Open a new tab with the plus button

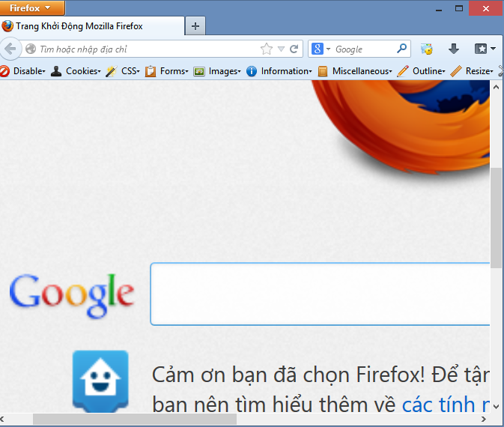195,26
